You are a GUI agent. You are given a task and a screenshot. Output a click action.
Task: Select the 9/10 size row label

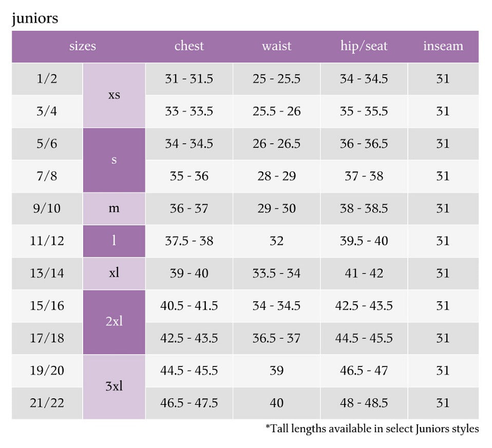(x=47, y=209)
